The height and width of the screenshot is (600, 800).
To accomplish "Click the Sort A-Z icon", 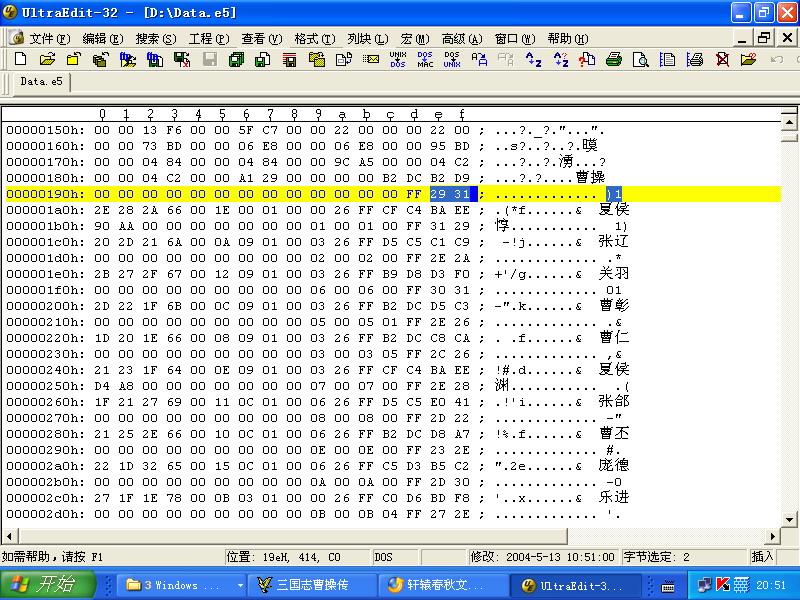I will point(533,60).
